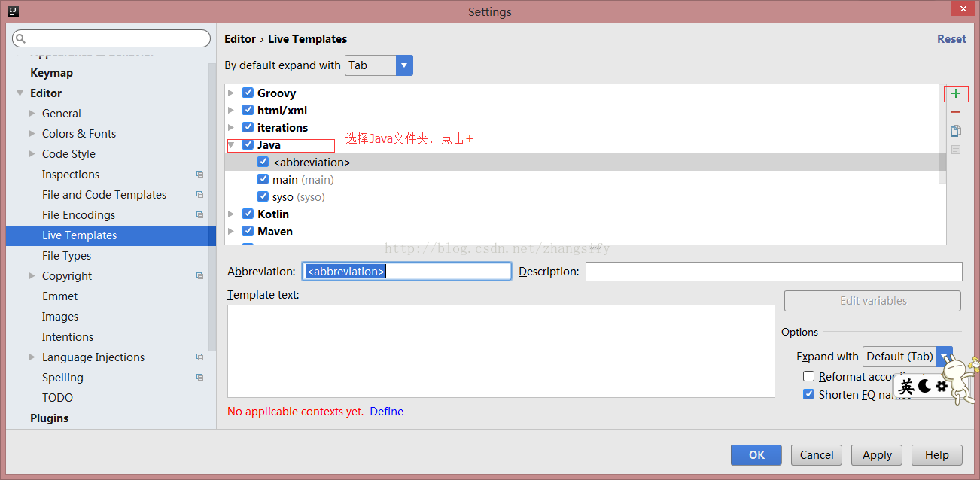Open File and Code Templates page
This screenshot has height=480, width=980.
click(104, 195)
